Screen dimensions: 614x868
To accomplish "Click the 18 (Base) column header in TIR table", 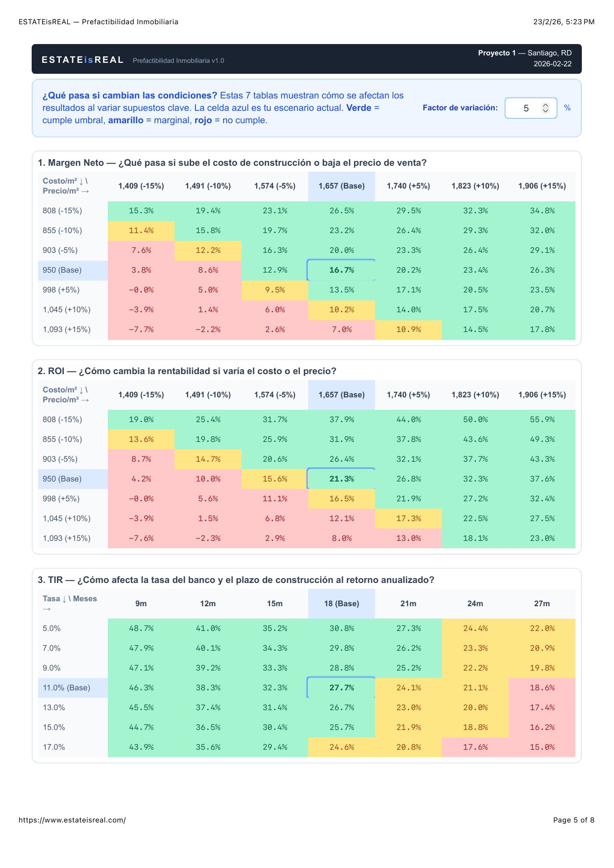I will [341, 604].
